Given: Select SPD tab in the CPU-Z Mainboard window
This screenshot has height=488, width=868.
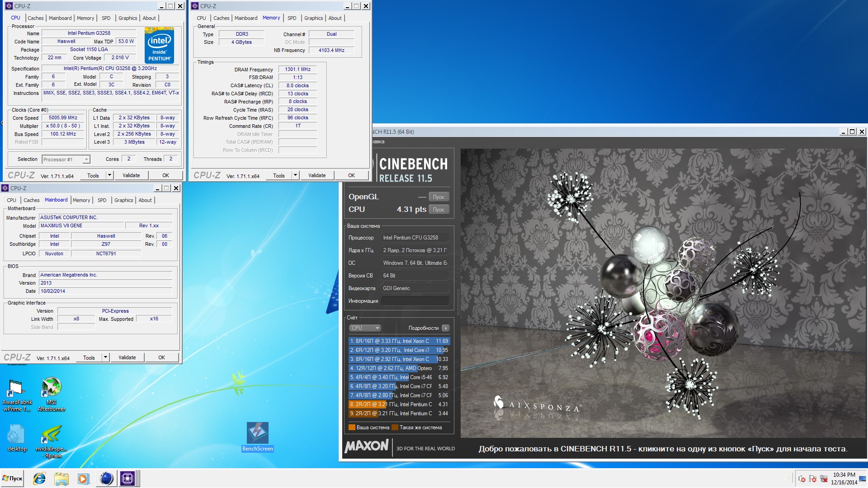Looking at the screenshot, I should [x=102, y=200].
